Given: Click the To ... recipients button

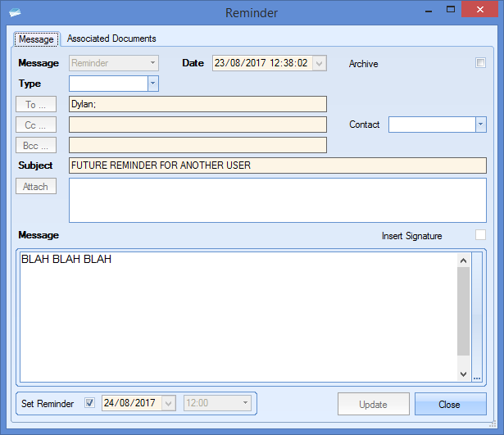Looking at the screenshot, I should point(37,104).
